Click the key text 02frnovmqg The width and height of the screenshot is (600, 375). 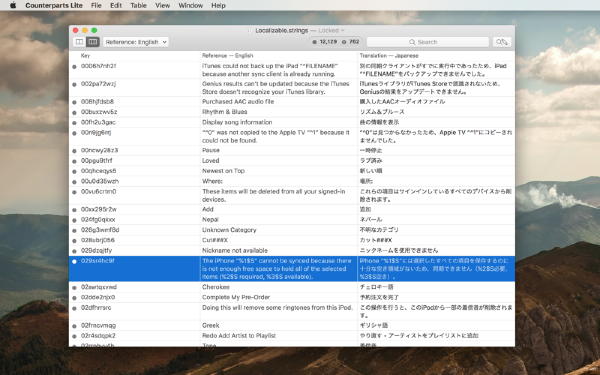98,326
